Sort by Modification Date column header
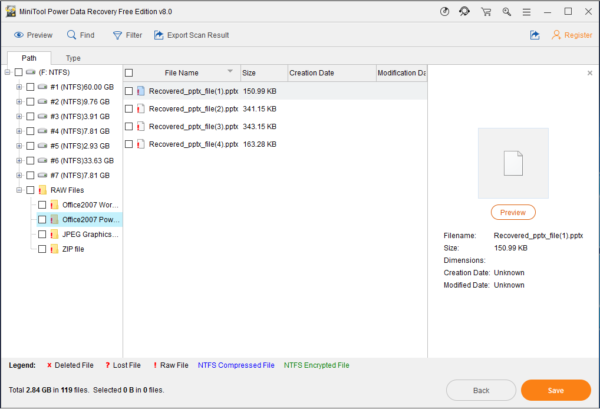Screen dimensions: 600x409 402,73
